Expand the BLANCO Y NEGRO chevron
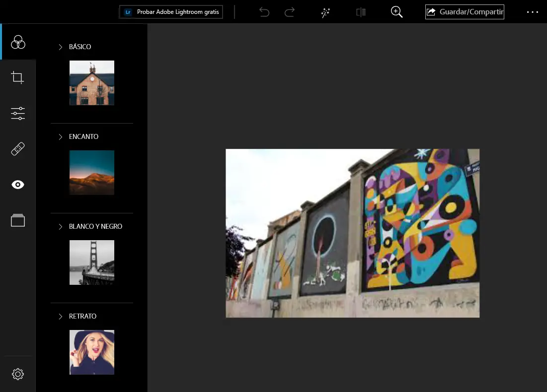 (x=60, y=227)
